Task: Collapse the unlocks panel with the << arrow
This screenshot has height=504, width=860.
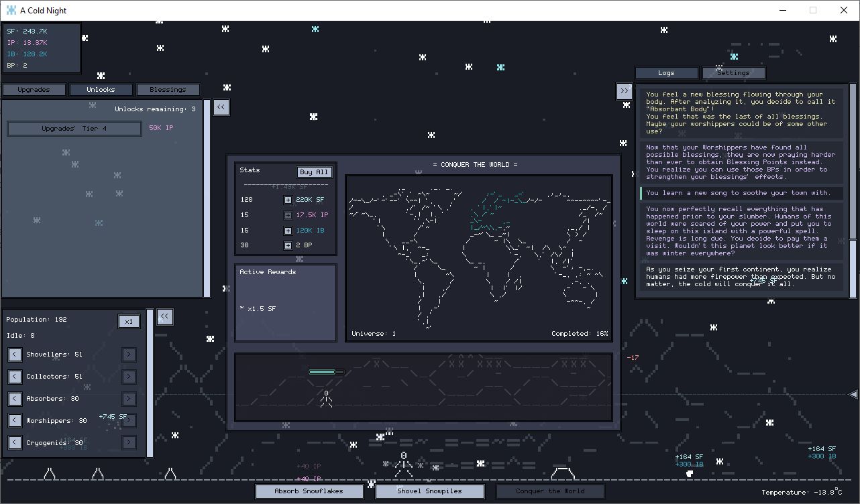Action: (x=221, y=107)
